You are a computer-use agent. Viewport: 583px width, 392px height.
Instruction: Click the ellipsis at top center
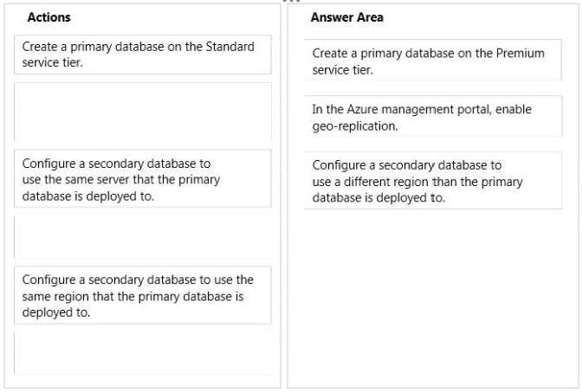pos(291,2)
